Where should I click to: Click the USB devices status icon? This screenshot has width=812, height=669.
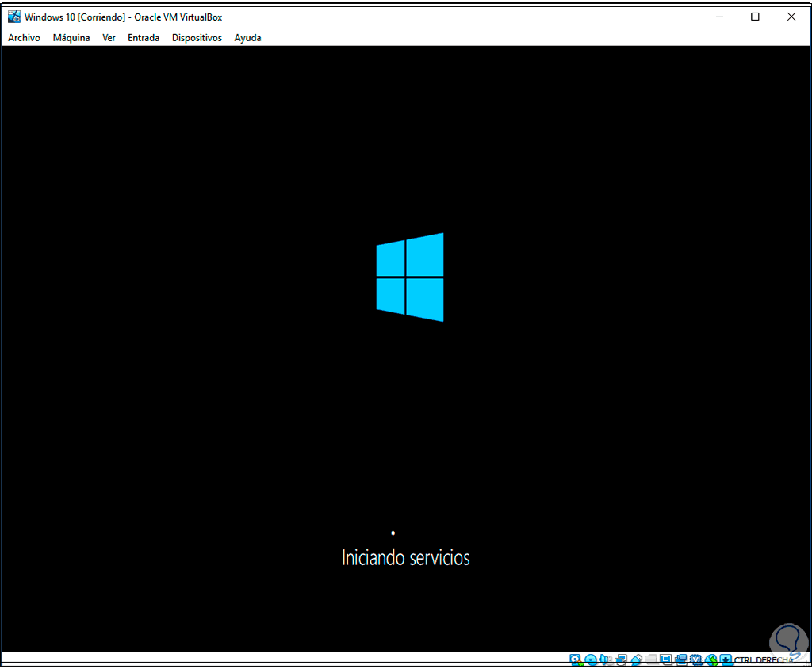point(637,659)
